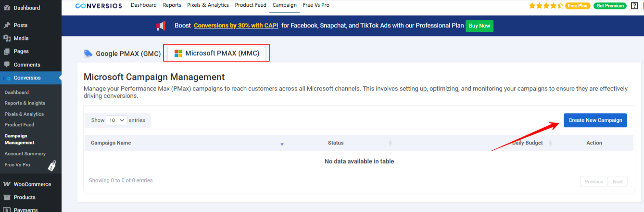Viewport: 644px width, 212px height.
Task: Click the WordPress Dashboard gauge icon
Action: [x=7, y=8]
